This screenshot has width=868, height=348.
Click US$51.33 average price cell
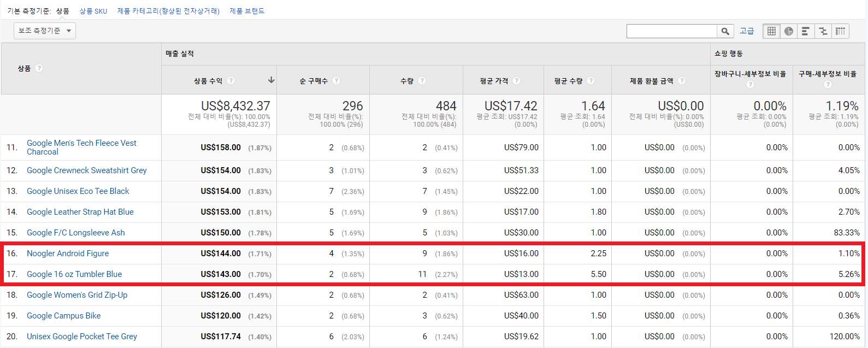pos(521,170)
